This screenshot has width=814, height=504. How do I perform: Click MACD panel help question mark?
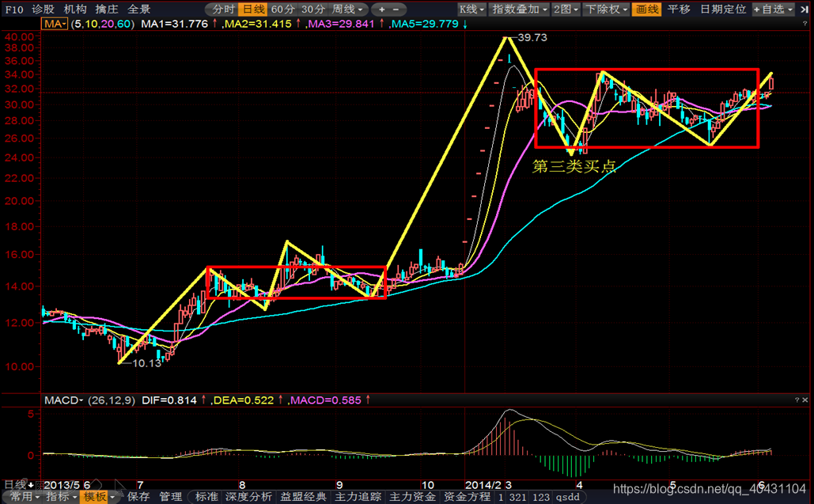[x=797, y=400]
